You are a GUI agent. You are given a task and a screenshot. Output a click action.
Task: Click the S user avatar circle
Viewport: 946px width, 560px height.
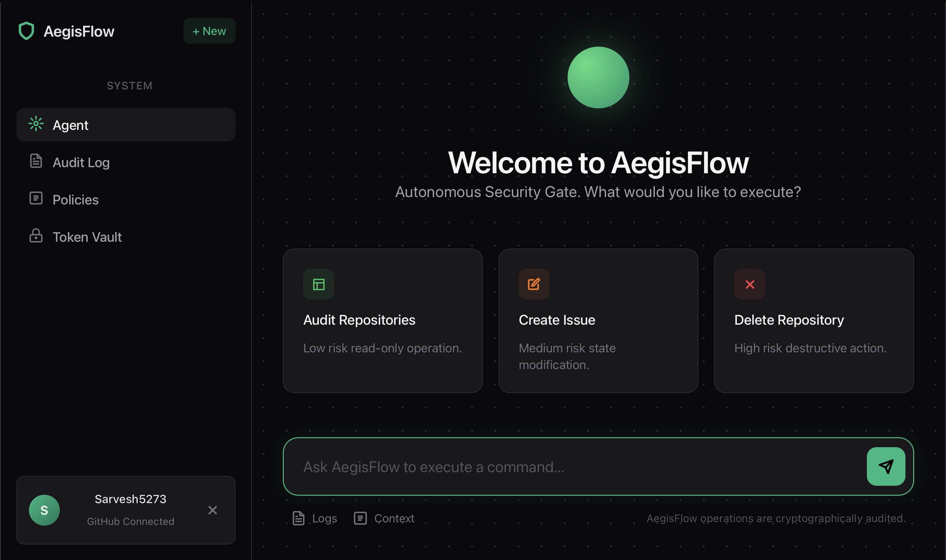(x=44, y=510)
